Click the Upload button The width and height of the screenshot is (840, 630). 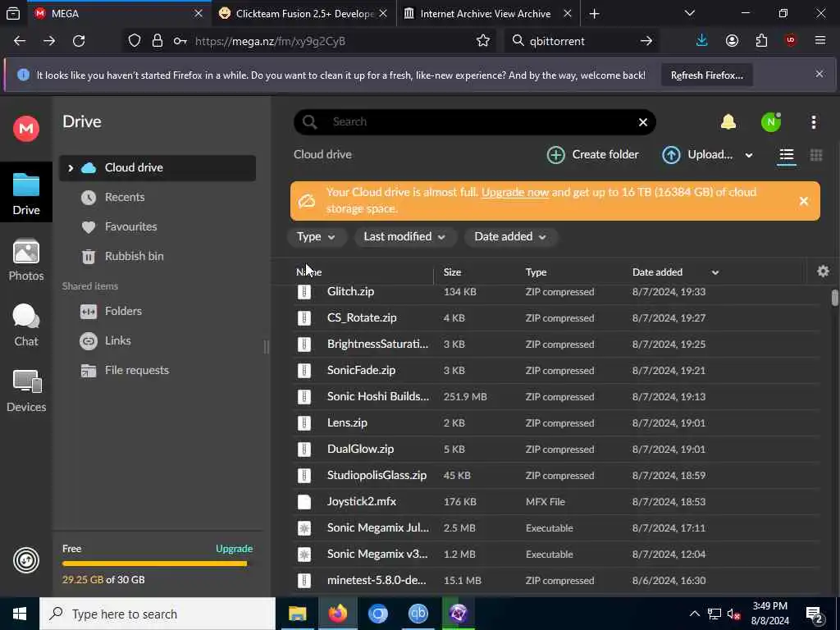tap(698, 155)
